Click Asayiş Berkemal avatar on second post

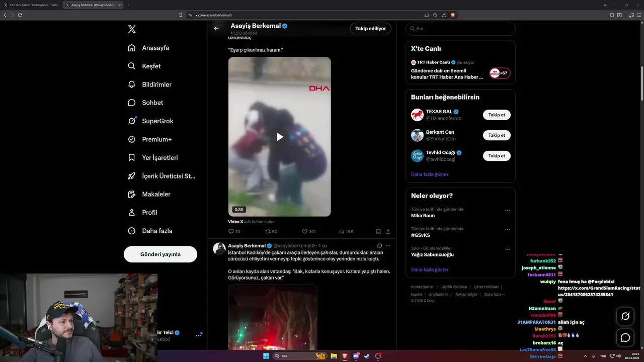point(219,248)
